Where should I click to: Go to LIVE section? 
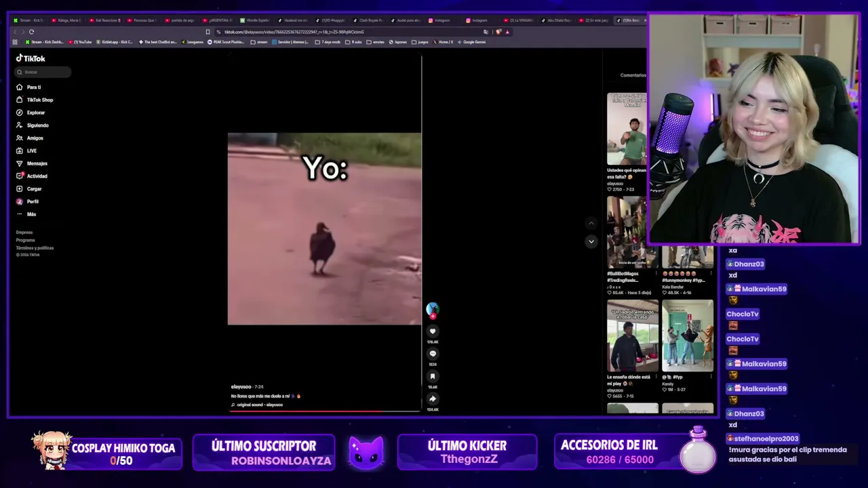point(26,150)
